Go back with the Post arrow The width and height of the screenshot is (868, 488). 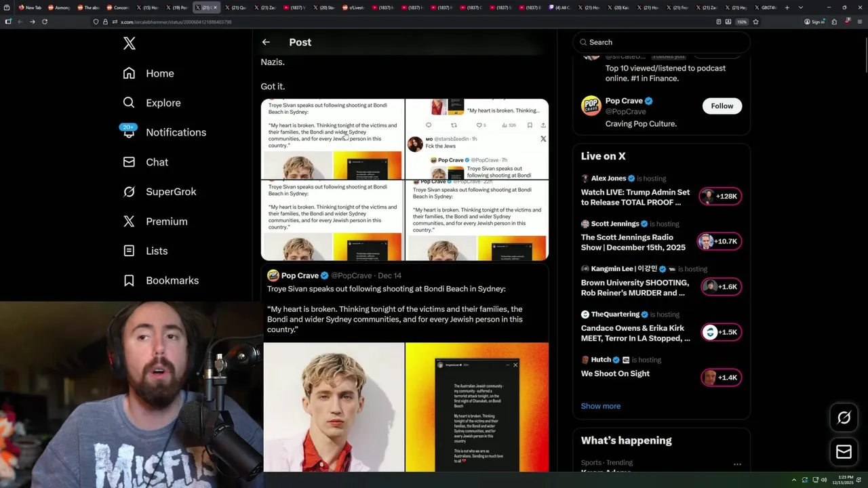pos(266,42)
